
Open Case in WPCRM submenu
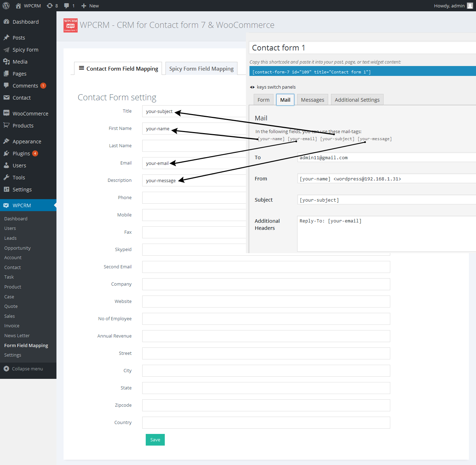tap(9, 297)
